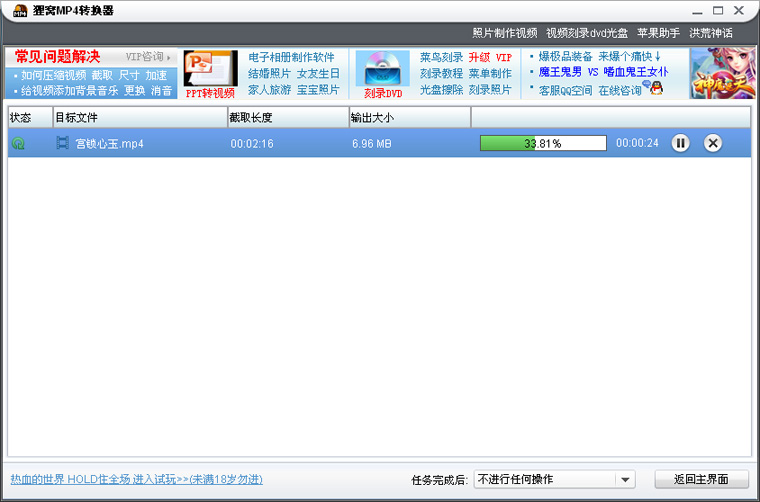Open 宝宝照片 link
760x502 pixels.
point(318,90)
